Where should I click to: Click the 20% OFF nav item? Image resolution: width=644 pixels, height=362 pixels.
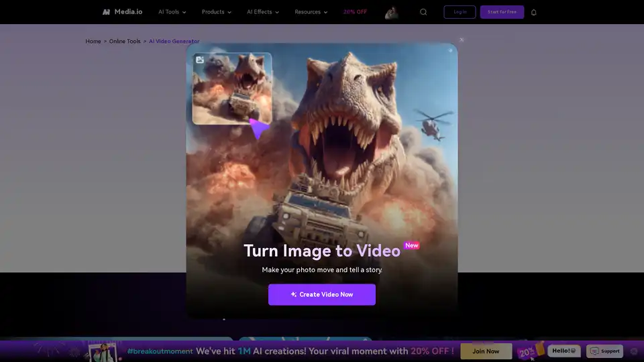pyautogui.click(x=355, y=12)
